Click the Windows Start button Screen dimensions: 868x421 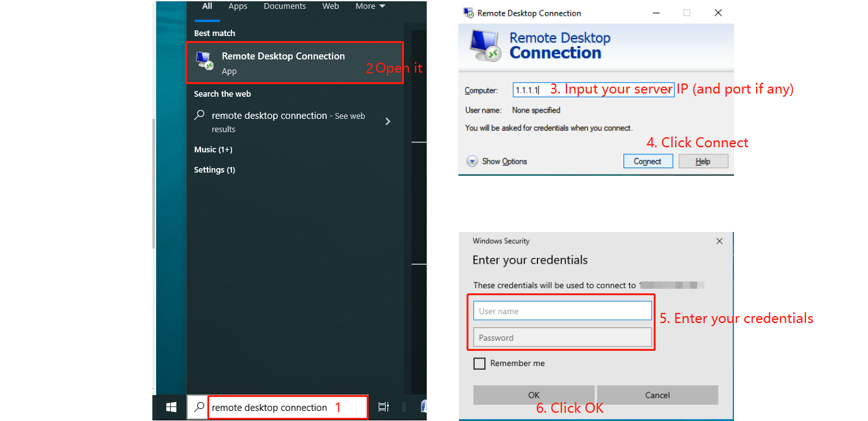point(171,408)
